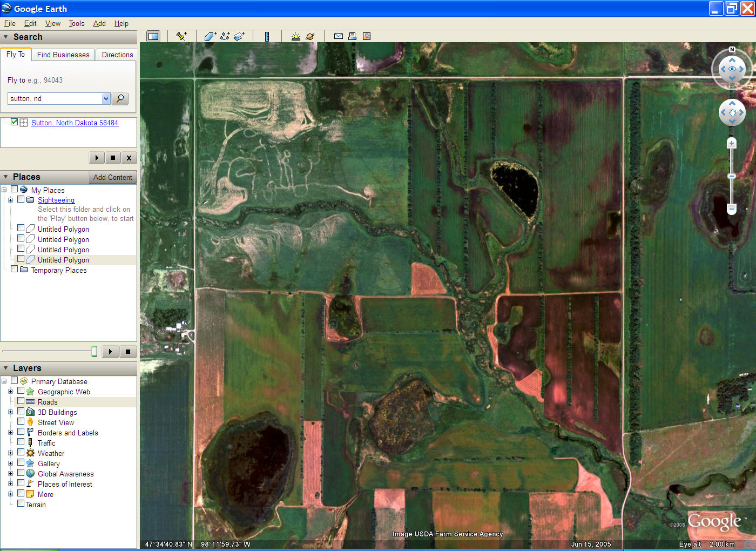Click the Global Awareness globe icon
Screen dimensions: 756x551
tap(30, 474)
